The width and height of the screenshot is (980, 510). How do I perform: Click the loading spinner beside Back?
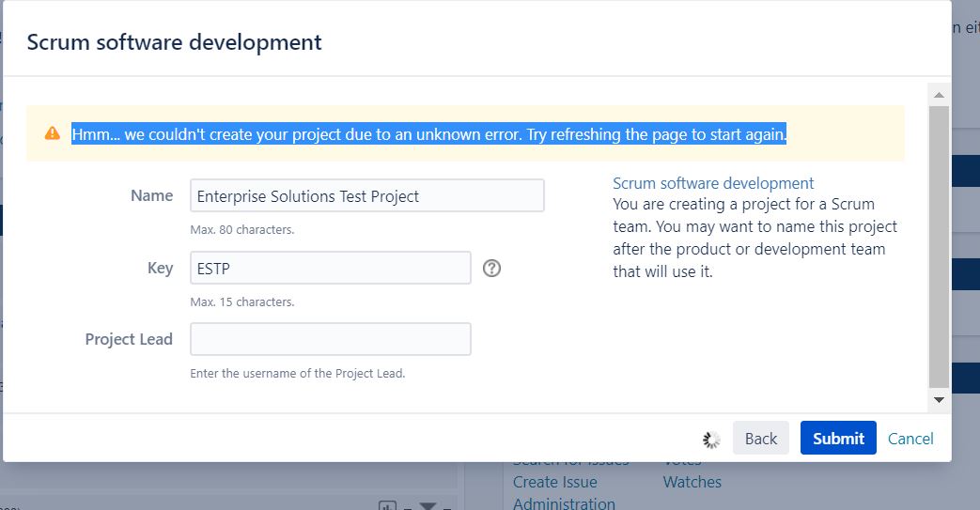(711, 440)
